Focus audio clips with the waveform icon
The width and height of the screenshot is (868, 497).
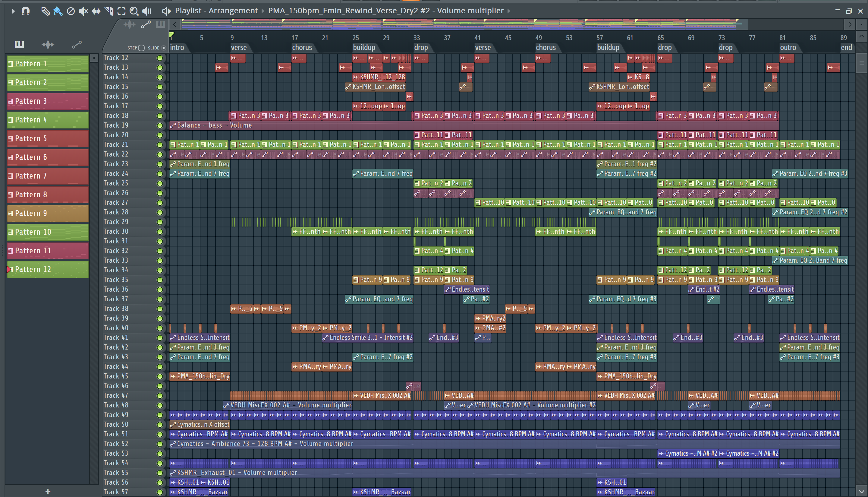(x=130, y=24)
